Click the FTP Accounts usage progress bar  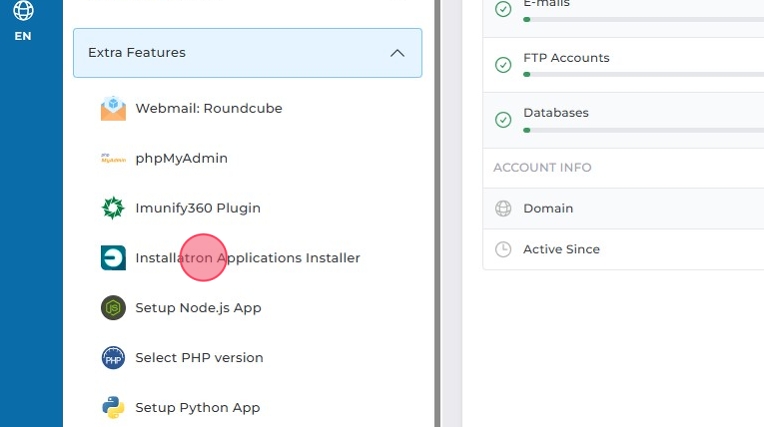click(640, 74)
